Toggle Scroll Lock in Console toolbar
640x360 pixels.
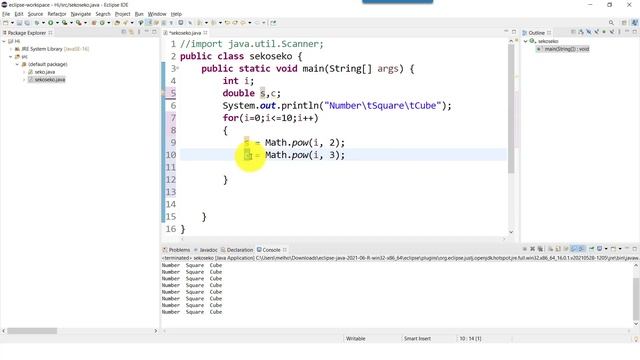click(x=558, y=249)
